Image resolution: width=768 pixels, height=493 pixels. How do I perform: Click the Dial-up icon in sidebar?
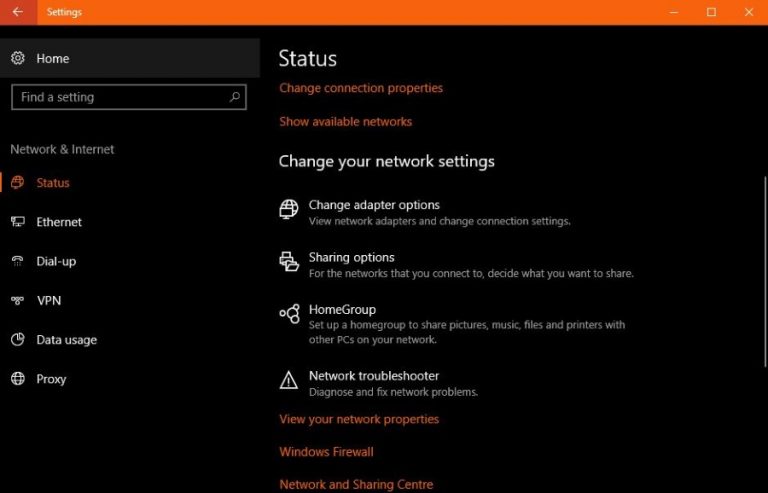[18, 261]
